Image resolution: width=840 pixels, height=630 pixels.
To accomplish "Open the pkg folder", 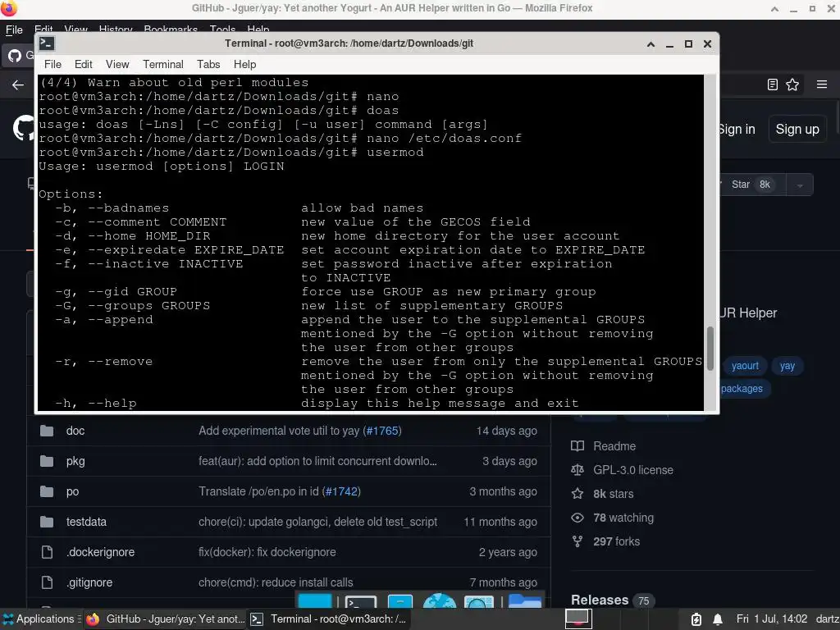I will click(x=75, y=461).
